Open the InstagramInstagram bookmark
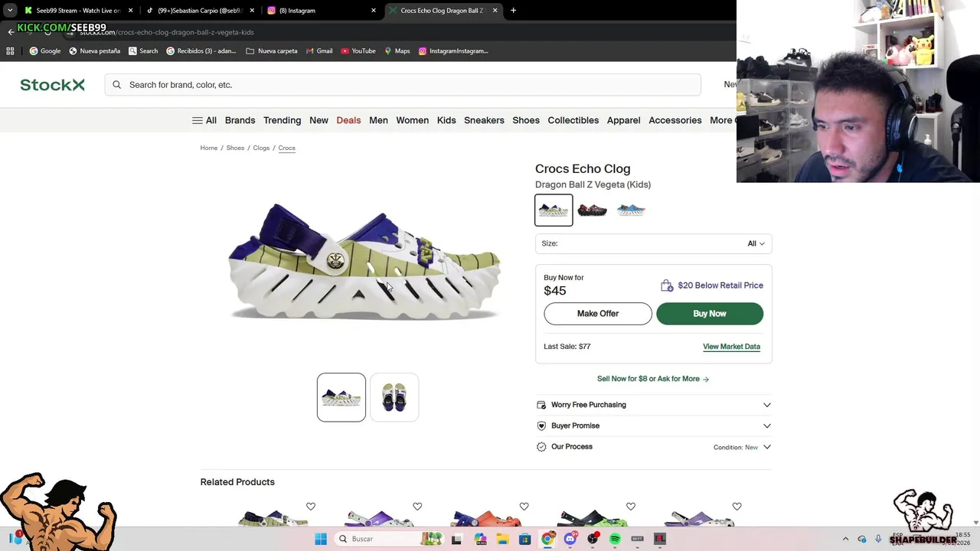This screenshot has height=551, width=980. [453, 51]
